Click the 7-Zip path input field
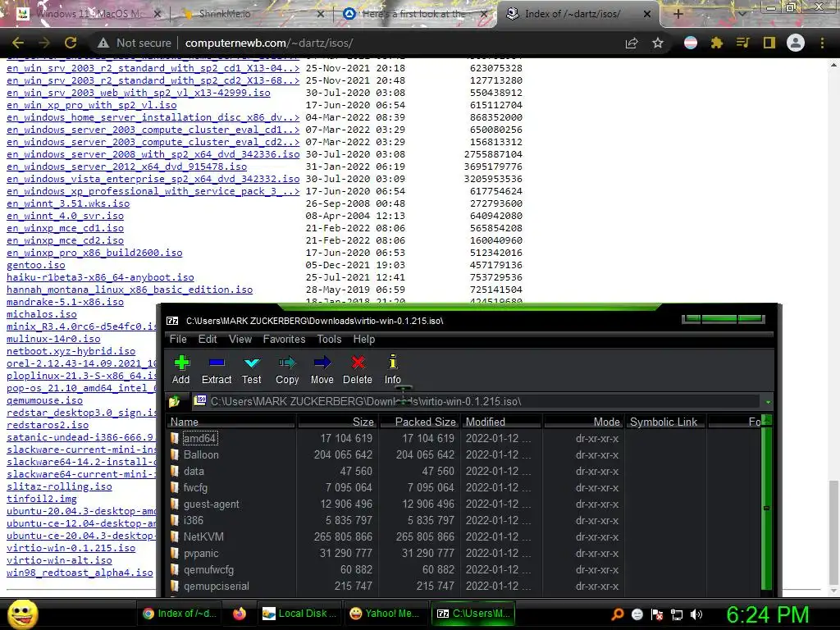The image size is (840, 630). (x=477, y=401)
